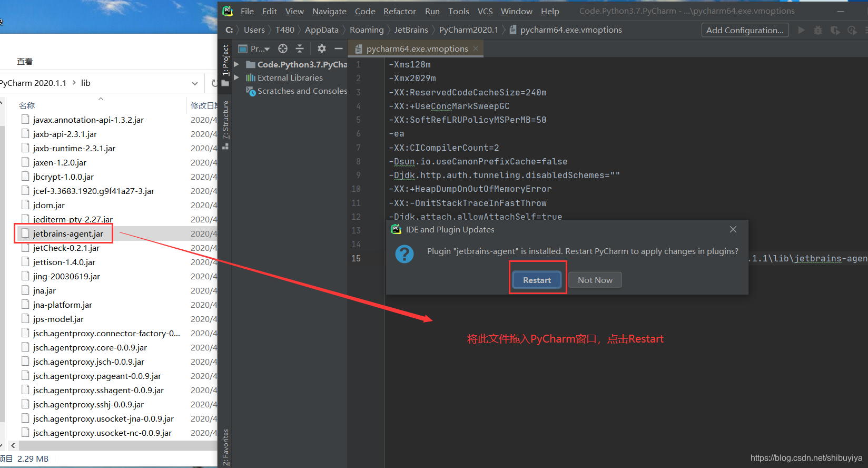Select jetbrains-agent.jar in Explorer window
868x468 pixels.
click(x=68, y=233)
